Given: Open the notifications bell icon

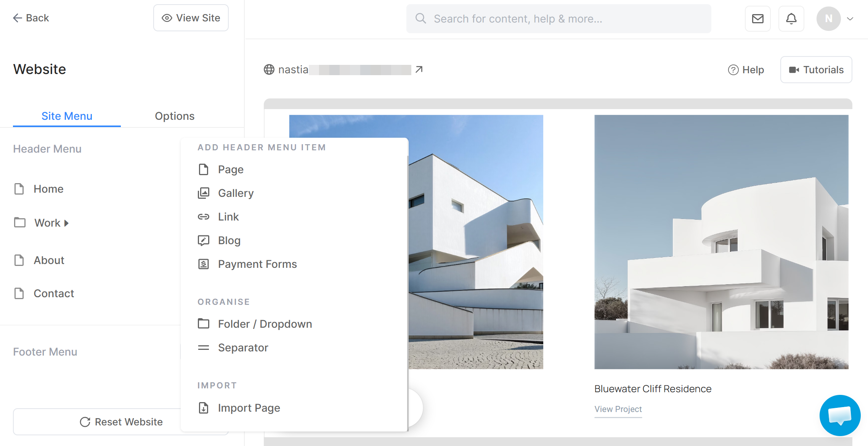Looking at the screenshot, I should point(791,18).
